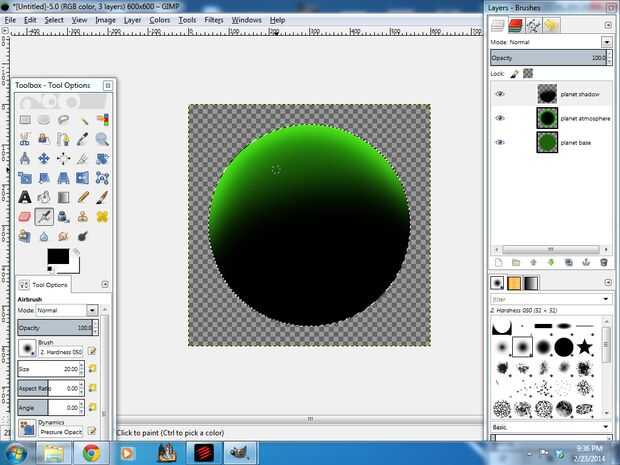
Task: Select the Measure compass tool
Action: point(25,158)
